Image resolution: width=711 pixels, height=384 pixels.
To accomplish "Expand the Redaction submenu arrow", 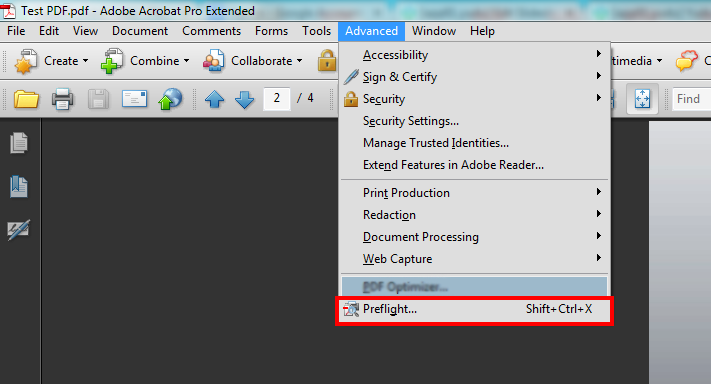I will coord(599,214).
